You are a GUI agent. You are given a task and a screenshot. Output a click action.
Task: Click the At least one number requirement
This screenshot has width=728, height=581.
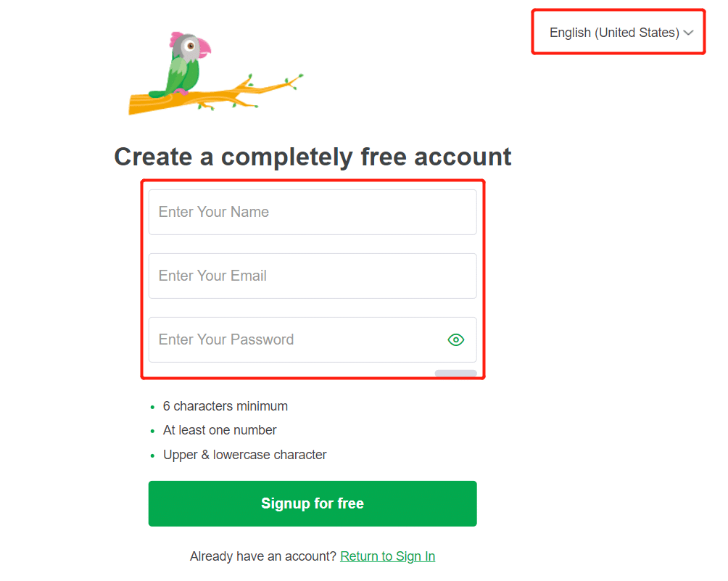[x=220, y=431]
